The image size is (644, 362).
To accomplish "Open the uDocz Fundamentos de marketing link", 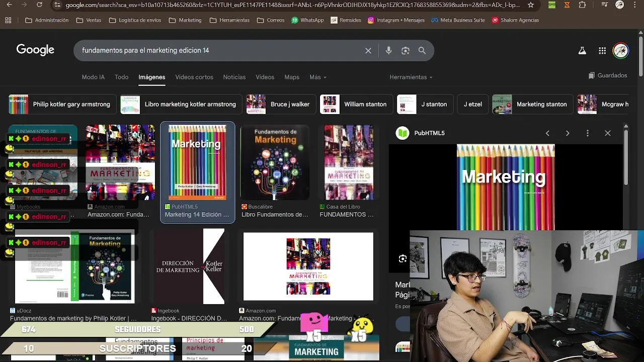I will coord(73,318).
